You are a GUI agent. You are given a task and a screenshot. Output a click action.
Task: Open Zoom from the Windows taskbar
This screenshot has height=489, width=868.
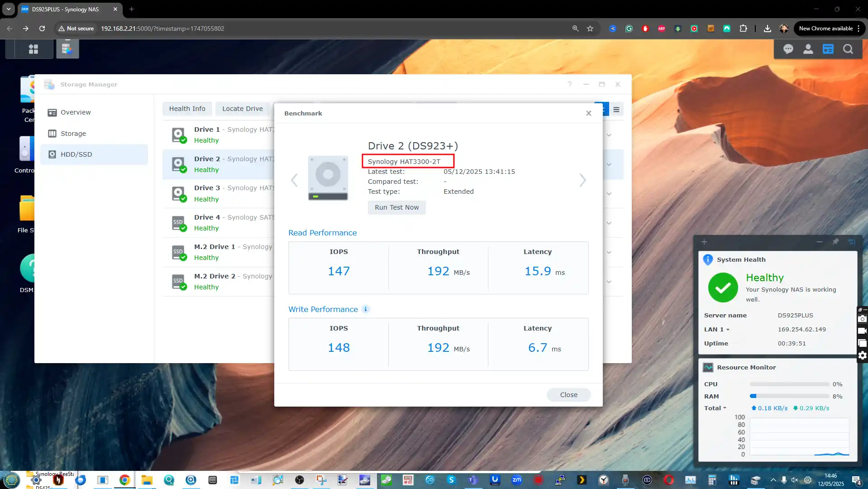(x=516, y=480)
